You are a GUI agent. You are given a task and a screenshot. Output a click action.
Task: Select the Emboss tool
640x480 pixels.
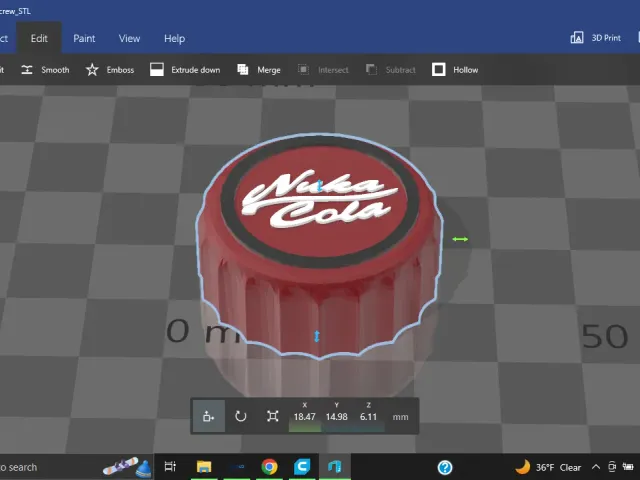pyautogui.click(x=110, y=70)
